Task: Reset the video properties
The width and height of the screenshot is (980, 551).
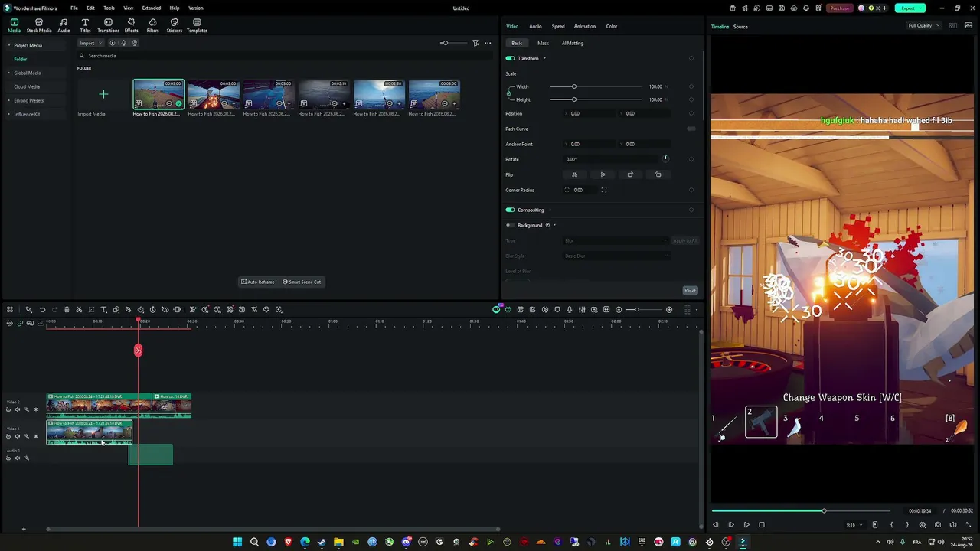Action: (690, 291)
